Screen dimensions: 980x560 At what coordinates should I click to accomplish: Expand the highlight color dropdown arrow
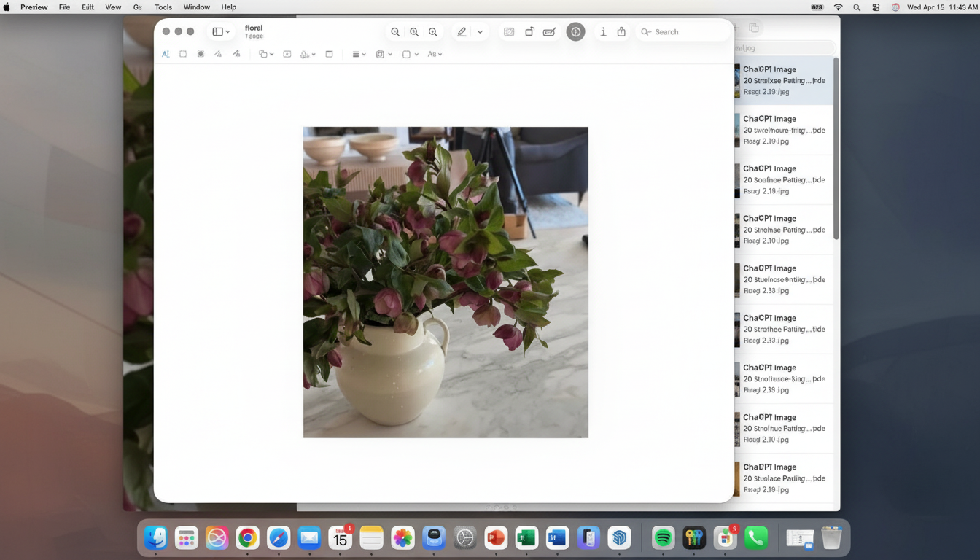click(480, 32)
